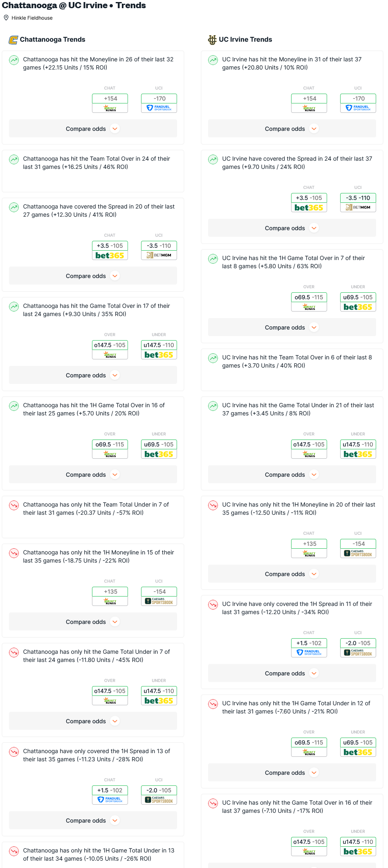Viewport: 388px width, 868px height.
Task: Click the green trend icon beside UC Irvine Game Total Under
Action: (x=213, y=406)
